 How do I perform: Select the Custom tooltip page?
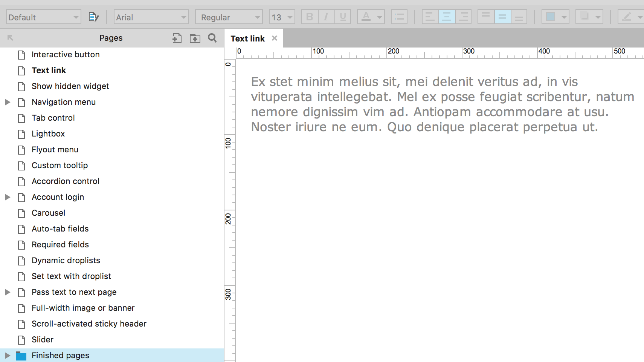[x=60, y=165]
